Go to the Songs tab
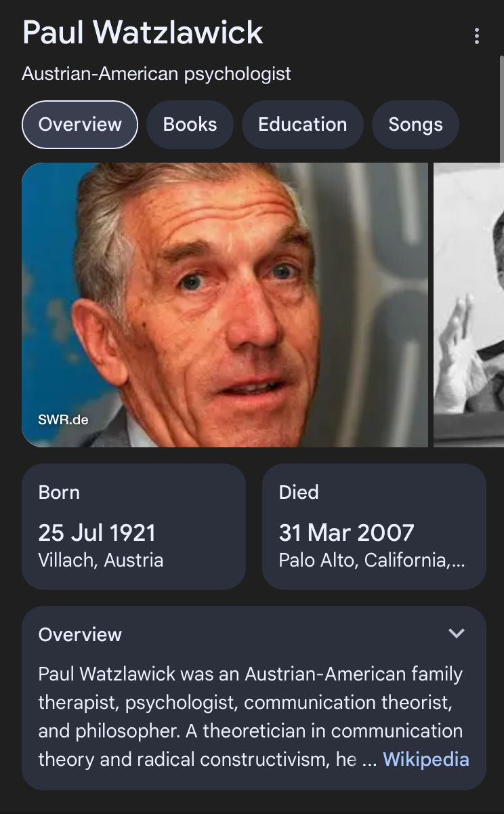 tap(415, 125)
